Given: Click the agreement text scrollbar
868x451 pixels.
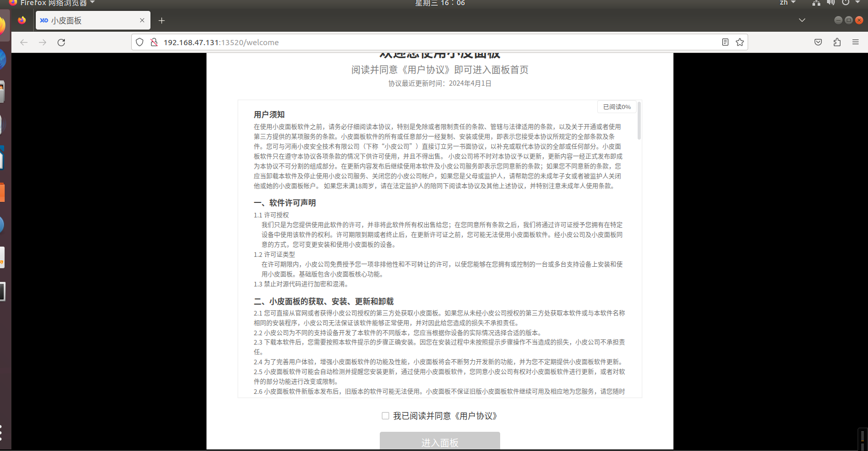Looking at the screenshot, I should 639,120.
